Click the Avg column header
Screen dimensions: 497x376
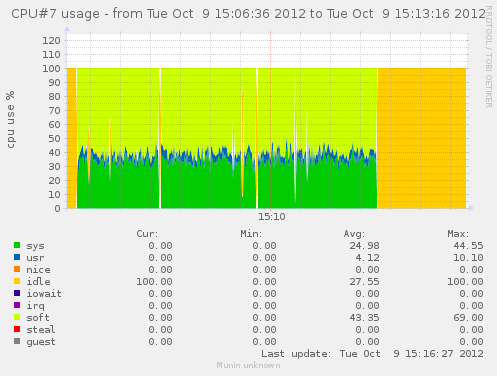tap(354, 234)
